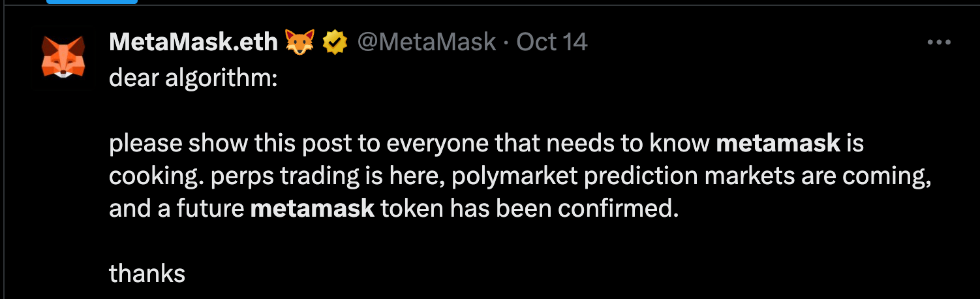Click the gold verified badge icon
Viewport: 980px width, 299px height.
tap(335, 43)
